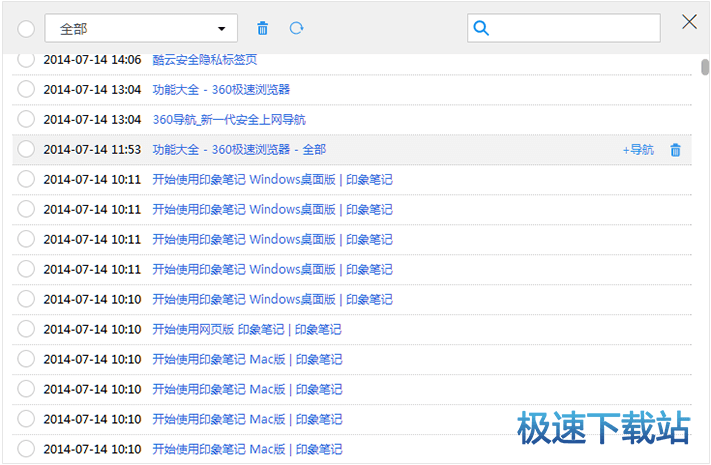Click the magnifier search icon
This screenshot has width=711, height=465.
pyautogui.click(x=481, y=28)
